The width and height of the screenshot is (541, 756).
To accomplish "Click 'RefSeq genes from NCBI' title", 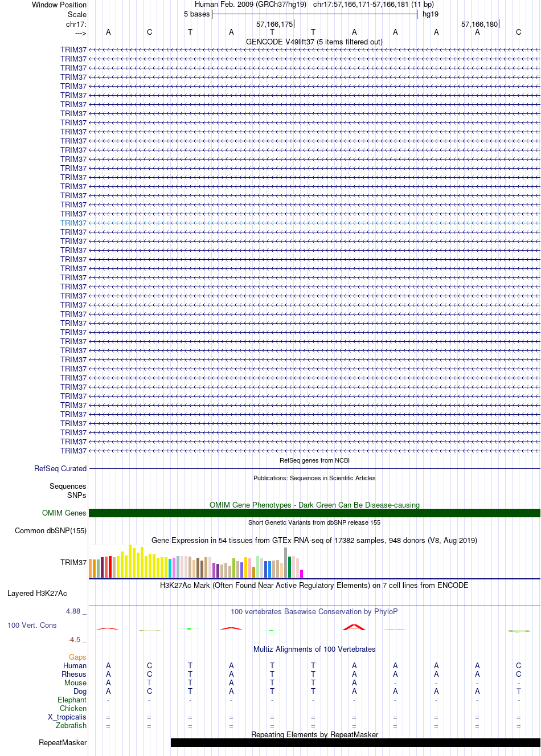I will [314, 460].
